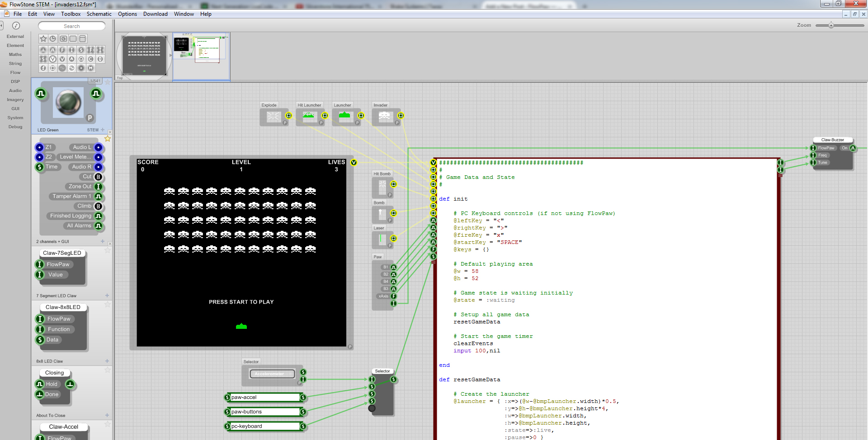868x440 pixels.
Task: Select the empty rounded box filter icon
Action: [73, 38]
